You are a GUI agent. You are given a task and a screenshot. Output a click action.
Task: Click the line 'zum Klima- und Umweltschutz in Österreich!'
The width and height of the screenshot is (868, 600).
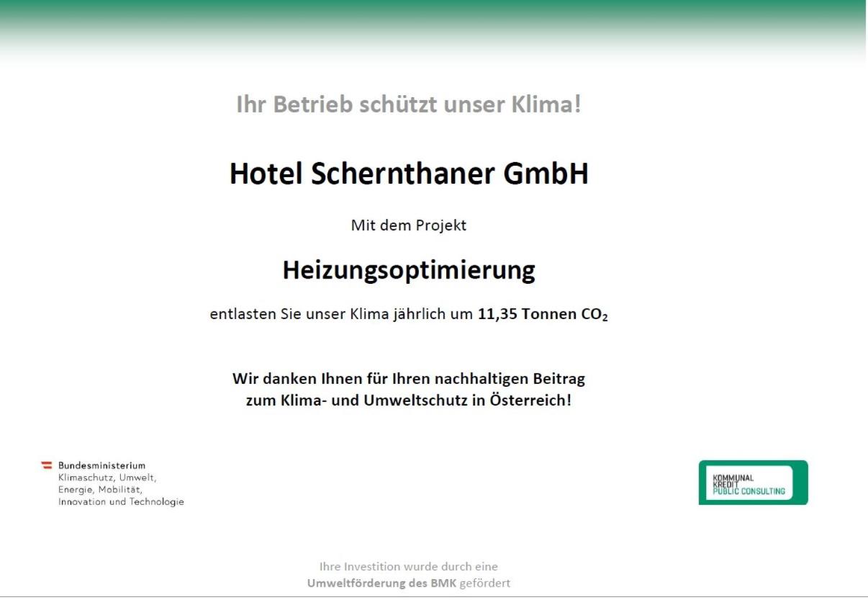tap(409, 400)
